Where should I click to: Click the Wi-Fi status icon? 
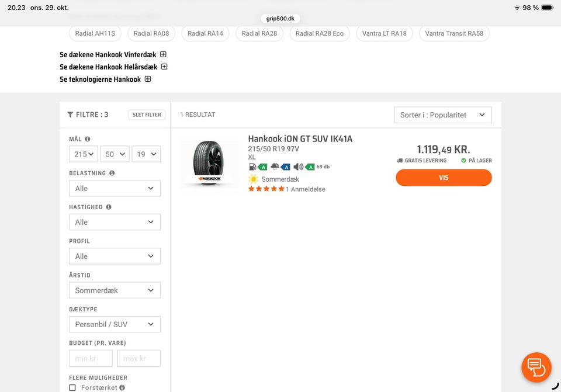click(x=517, y=8)
